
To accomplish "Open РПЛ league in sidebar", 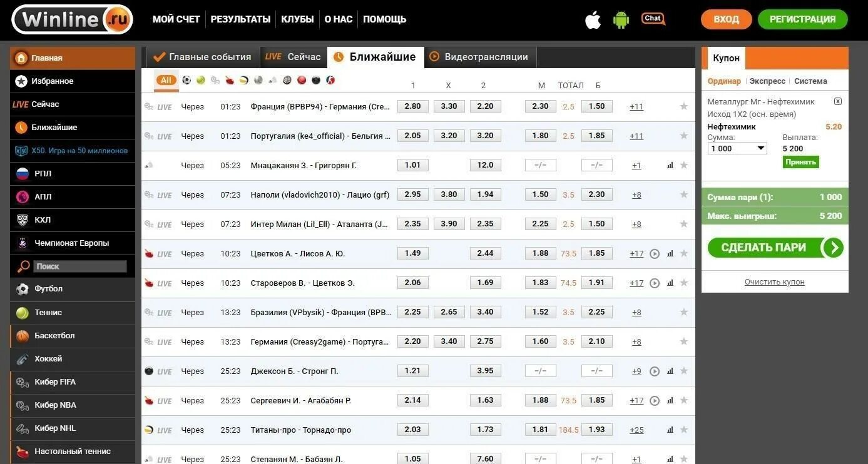I will click(73, 174).
